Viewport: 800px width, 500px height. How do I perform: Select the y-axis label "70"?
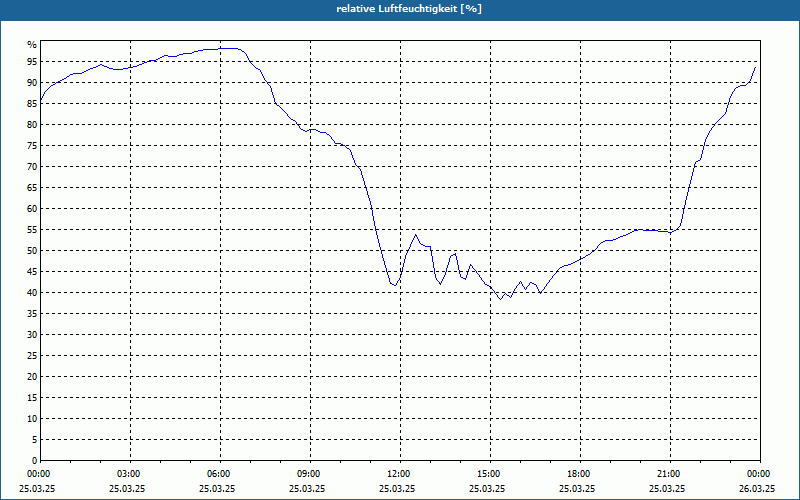pyautogui.click(x=32, y=167)
